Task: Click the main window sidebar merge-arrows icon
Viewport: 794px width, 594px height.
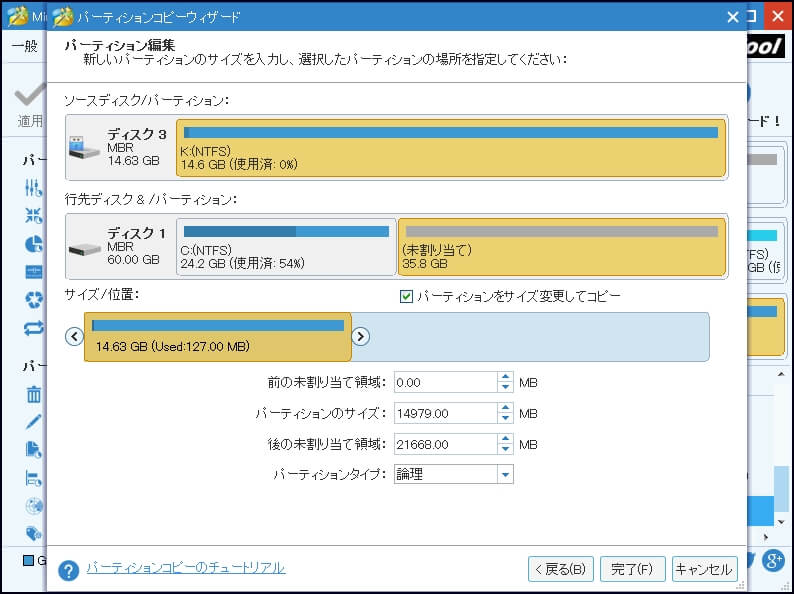Action: [33, 216]
